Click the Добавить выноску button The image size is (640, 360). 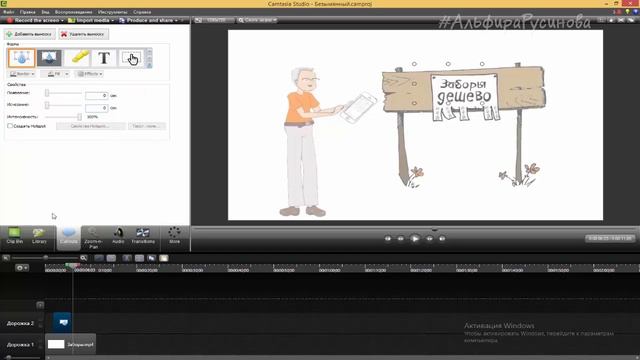click(30, 34)
